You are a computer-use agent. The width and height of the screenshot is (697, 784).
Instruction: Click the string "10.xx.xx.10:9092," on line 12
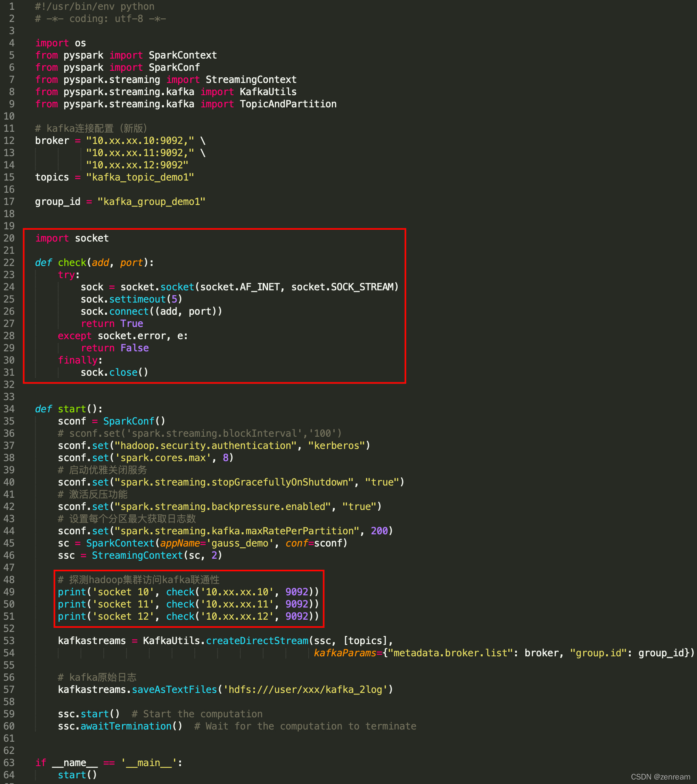[x=140, y=141]
